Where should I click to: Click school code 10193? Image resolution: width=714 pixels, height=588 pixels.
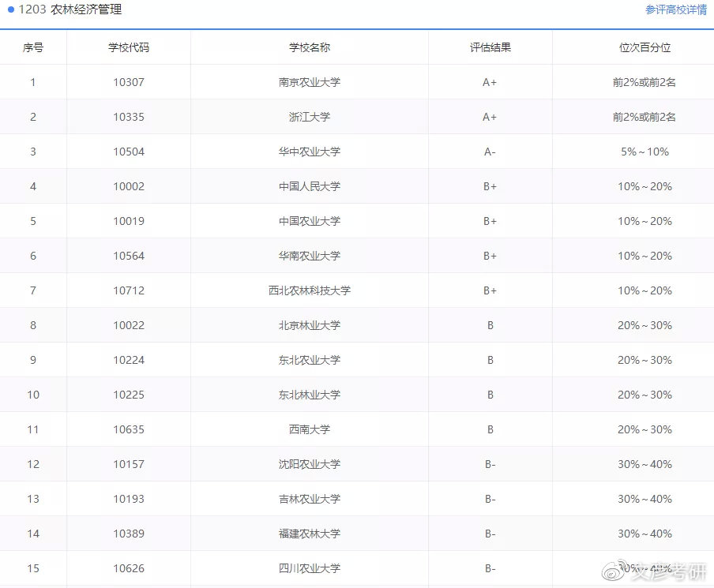129,499
